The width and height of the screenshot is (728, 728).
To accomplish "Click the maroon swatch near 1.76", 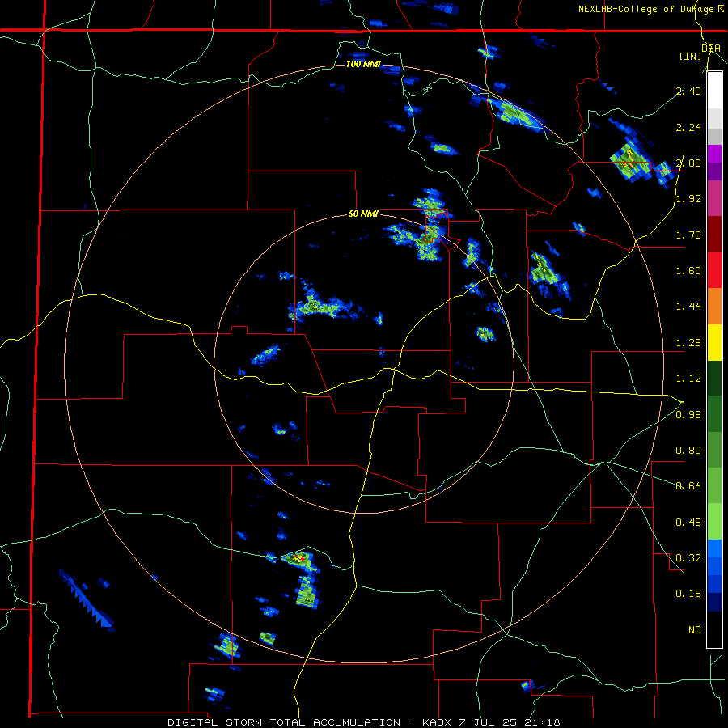I will tap(714, 235).
